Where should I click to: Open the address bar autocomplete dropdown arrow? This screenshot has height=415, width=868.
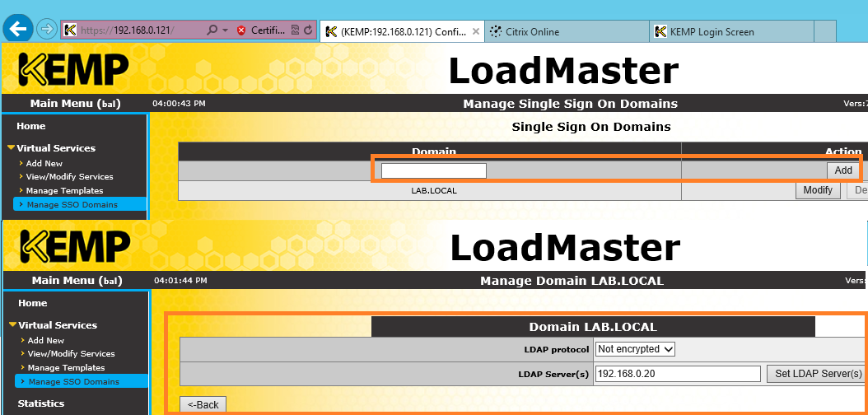point(226,30)
